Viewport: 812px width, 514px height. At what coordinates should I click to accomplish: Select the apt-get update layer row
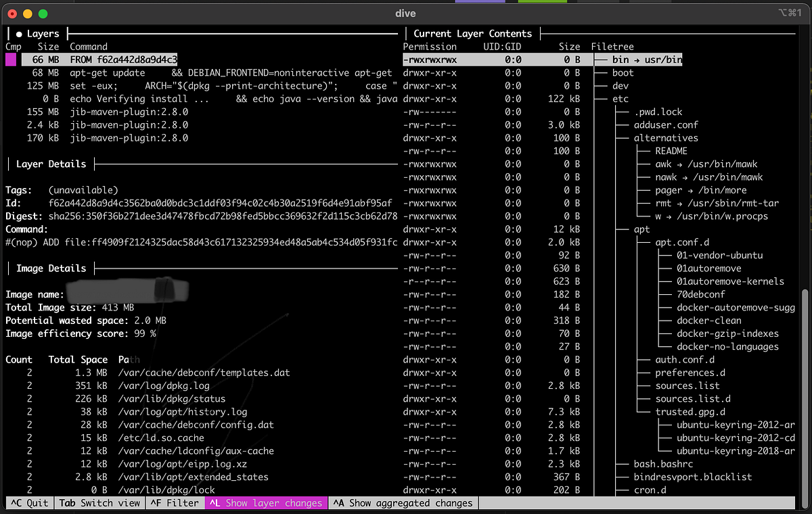pos(210,72)
